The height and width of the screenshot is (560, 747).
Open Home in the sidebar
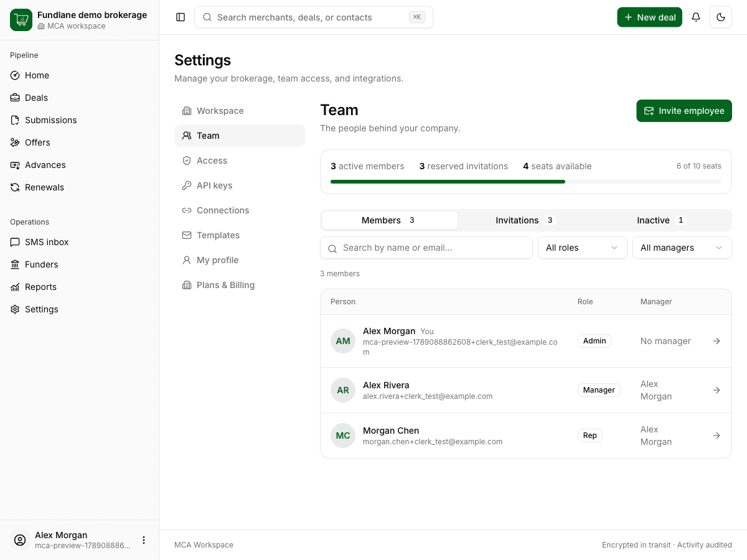[x=79, y=75]
